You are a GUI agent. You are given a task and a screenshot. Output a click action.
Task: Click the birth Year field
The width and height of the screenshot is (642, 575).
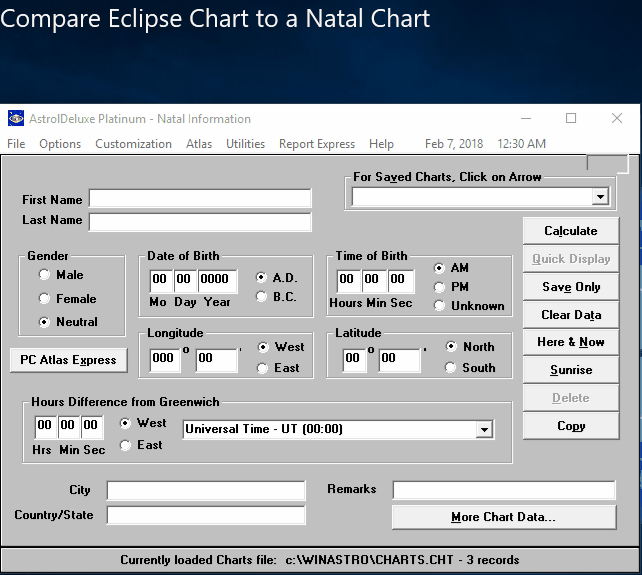click(x=218, y=281)
